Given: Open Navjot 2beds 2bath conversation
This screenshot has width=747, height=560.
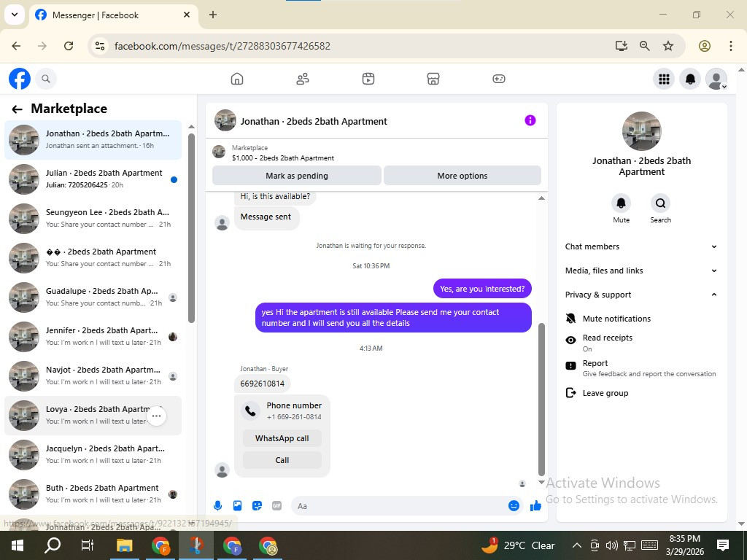Looking at the screenshot, I should coord(93,376).
